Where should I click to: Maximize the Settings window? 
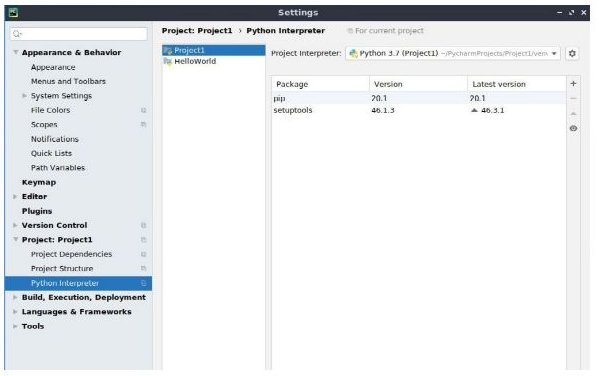click(x=571, y=13)
